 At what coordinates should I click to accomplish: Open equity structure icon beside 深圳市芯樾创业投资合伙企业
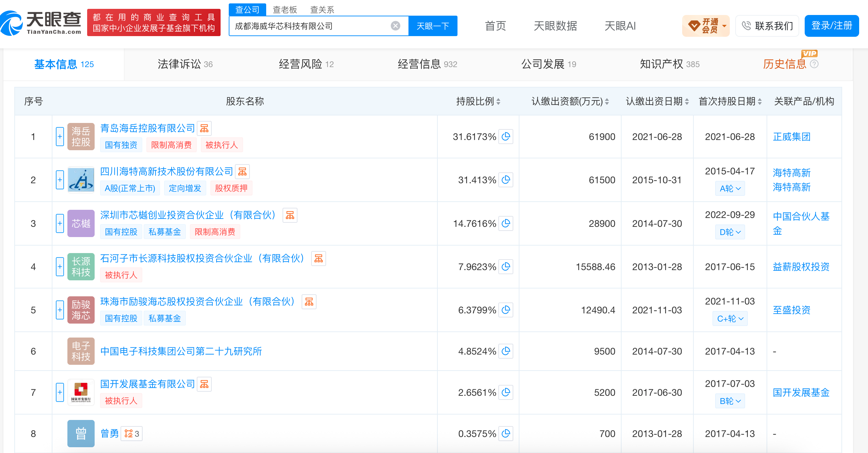290,215
